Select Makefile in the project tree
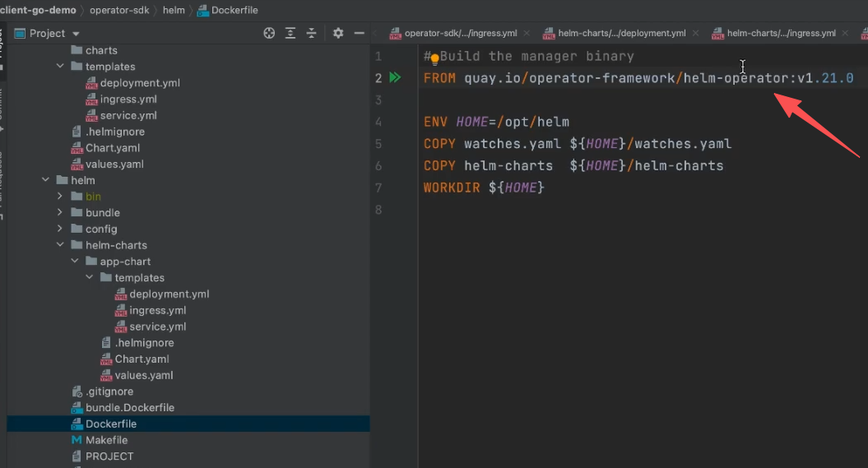The width and height of the screenshot is (868, 468). [108, 440]
